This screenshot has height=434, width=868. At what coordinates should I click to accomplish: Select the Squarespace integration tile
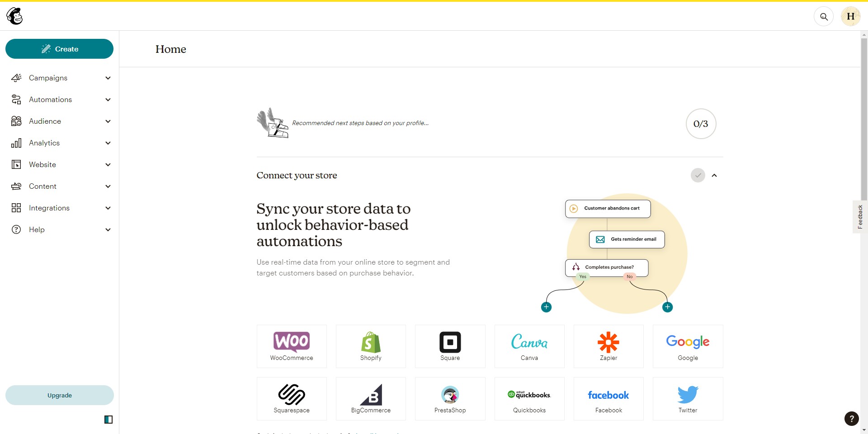pos(292,399)
